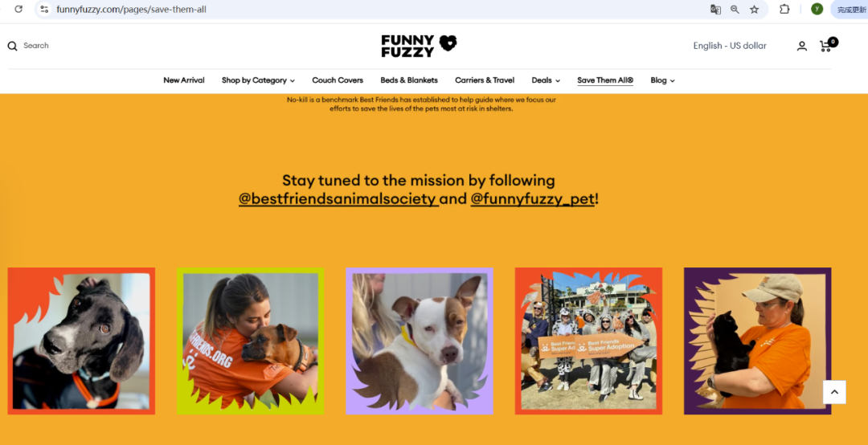Screen dimensions: 868x445
Task: Bookmark page with the star icon
Action: [754, 9]
